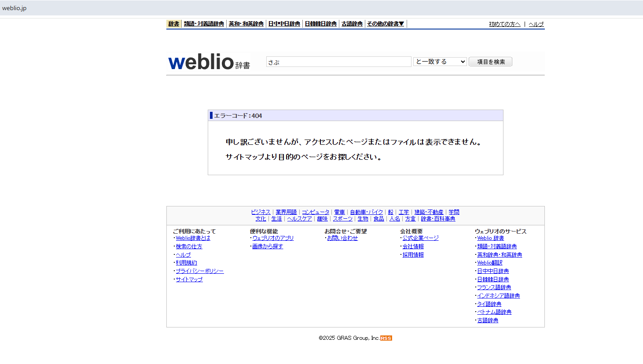Open 日韓韓日辞典 in footer services list
Viewport: 643px width, 364px height.
coord(493,279)
